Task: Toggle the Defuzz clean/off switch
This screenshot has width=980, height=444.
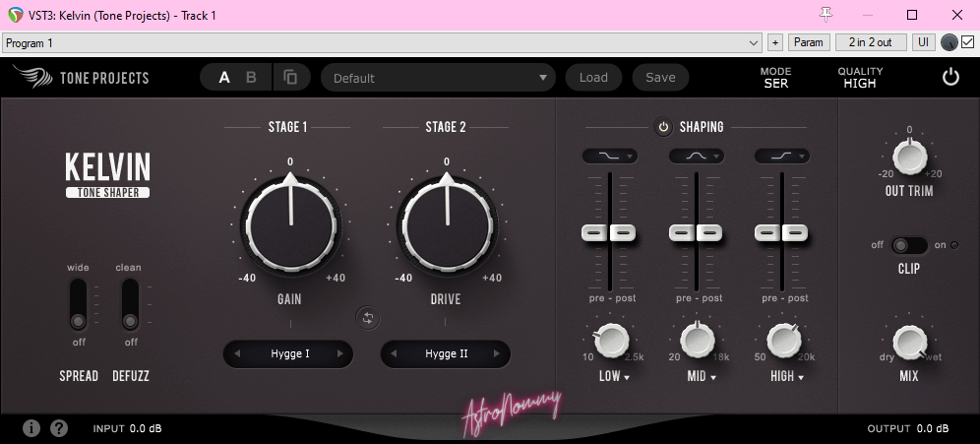Action: click(129, 304)
